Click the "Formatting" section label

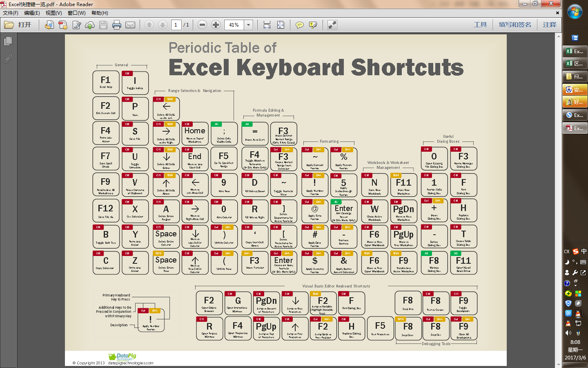[329, 141]
